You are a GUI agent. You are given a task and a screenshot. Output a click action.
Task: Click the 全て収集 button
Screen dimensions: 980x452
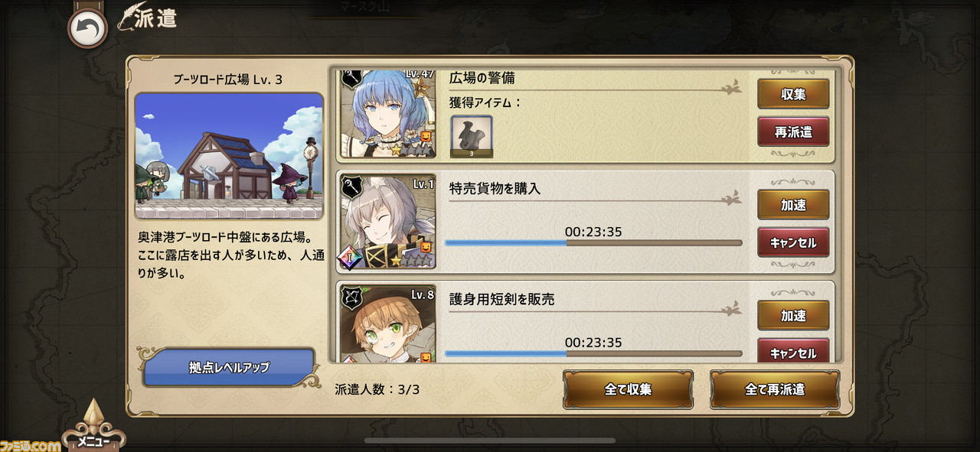(629, 389)
